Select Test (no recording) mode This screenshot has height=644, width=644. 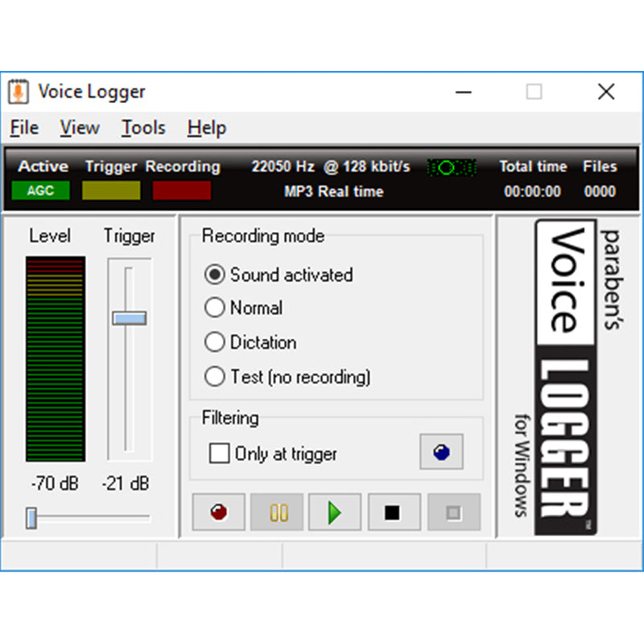(215, 377)
